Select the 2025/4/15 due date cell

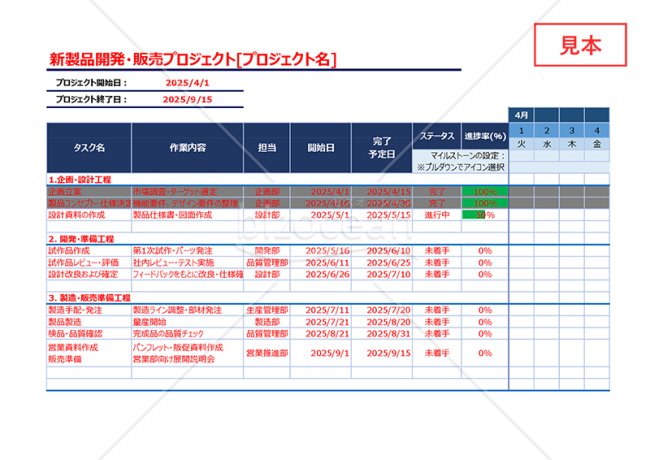coord(382,191)
